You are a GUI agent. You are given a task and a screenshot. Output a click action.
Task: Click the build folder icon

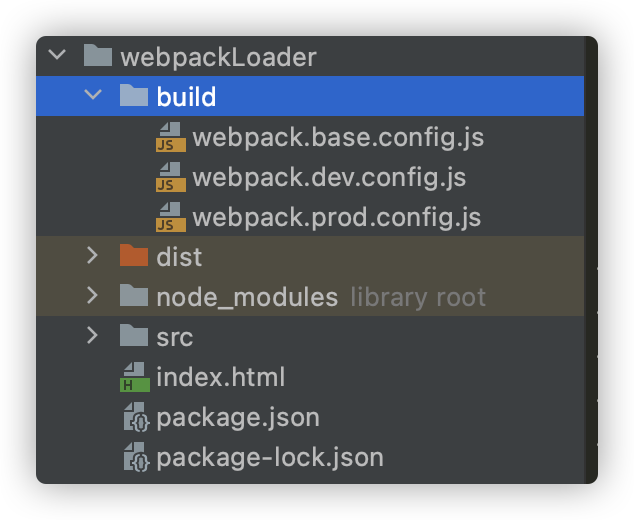pos(134,95)
